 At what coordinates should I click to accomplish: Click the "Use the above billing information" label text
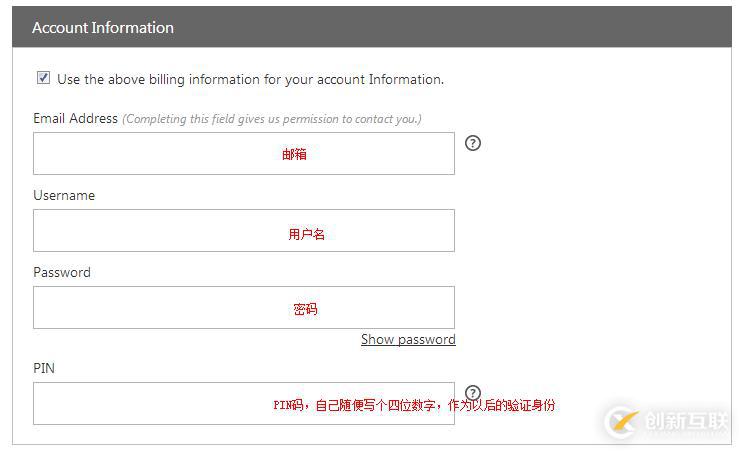[250, 79]
